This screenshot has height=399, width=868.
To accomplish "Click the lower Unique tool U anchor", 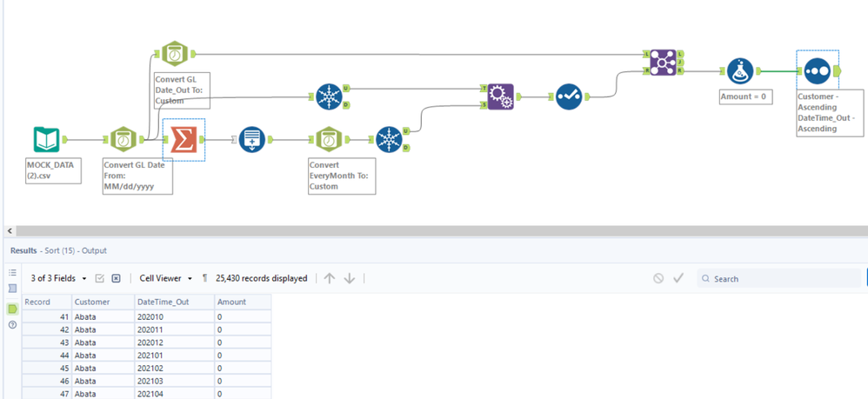I will [x=407, y=131].
